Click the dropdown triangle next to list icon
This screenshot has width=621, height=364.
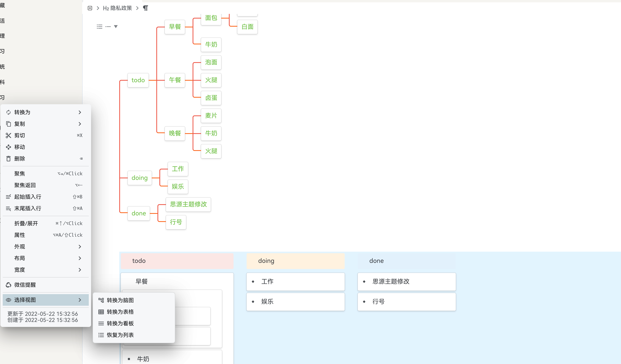(x=116, y=27)
